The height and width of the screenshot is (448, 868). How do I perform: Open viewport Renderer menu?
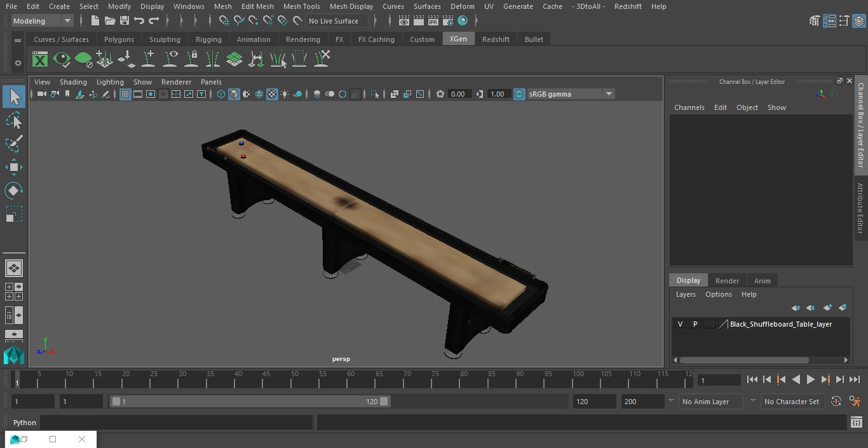tap(176, 82)
